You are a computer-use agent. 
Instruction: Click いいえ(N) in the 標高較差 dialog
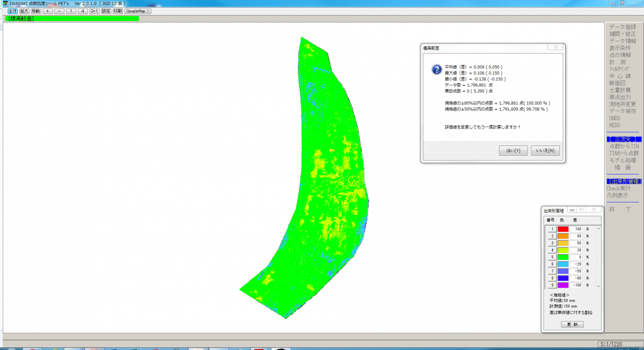[545, 150]
